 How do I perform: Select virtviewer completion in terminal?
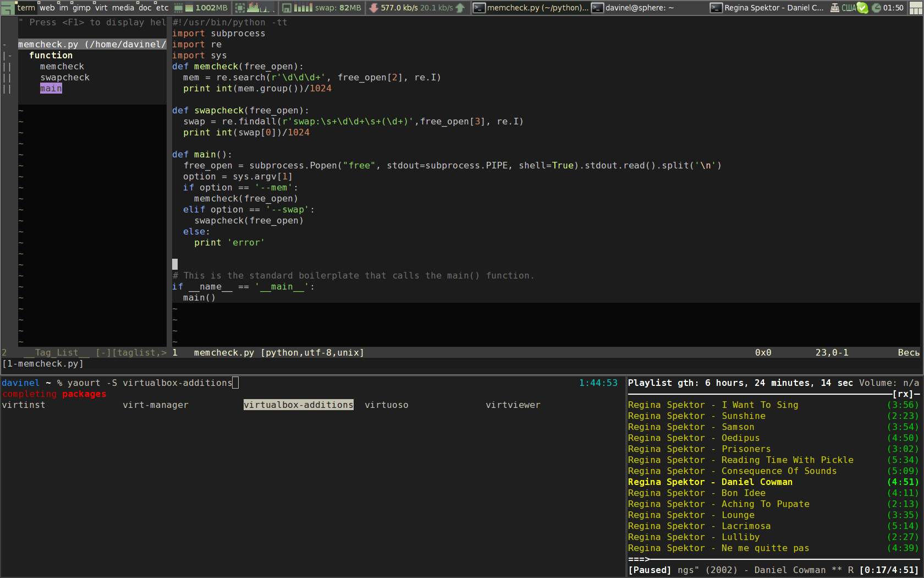[513, 405]
